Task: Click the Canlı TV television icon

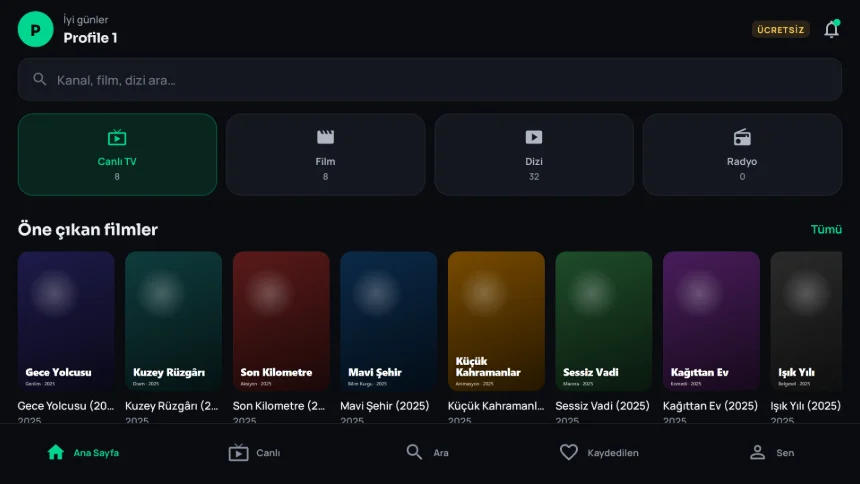Action: tap(117, 137)
